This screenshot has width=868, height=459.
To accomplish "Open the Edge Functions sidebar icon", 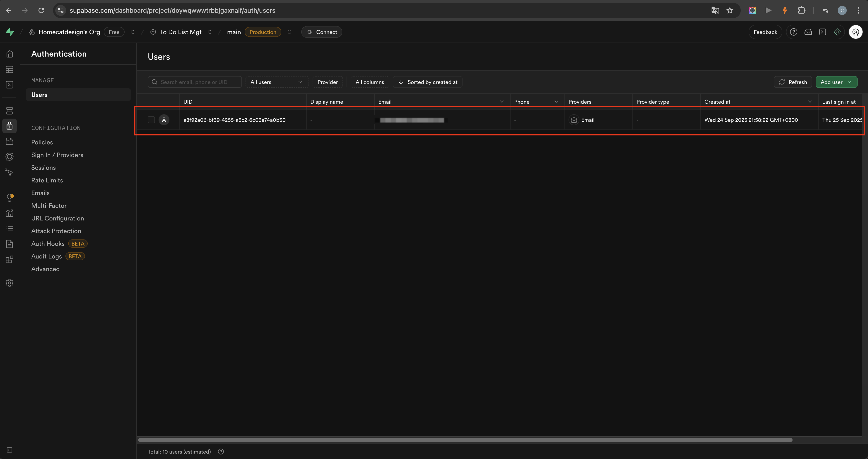I will (x=10, y=157).
